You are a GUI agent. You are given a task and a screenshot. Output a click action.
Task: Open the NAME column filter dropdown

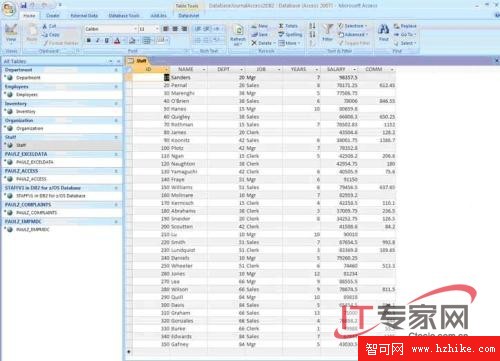[x=204, y=69]
